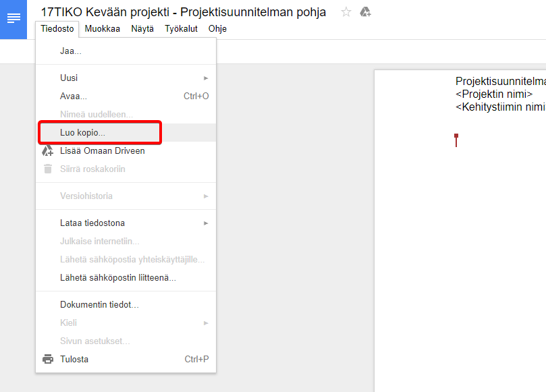Expand the Lataa tiedostona submenu arrow
The height and width of the screenshot is (392, 546).
[x=206, y=223]
